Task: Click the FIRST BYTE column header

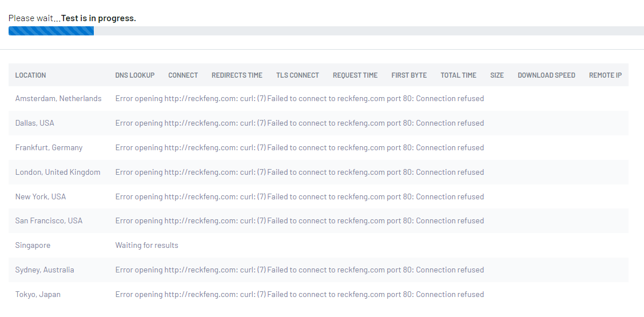Action: click(x=409, y=75)
